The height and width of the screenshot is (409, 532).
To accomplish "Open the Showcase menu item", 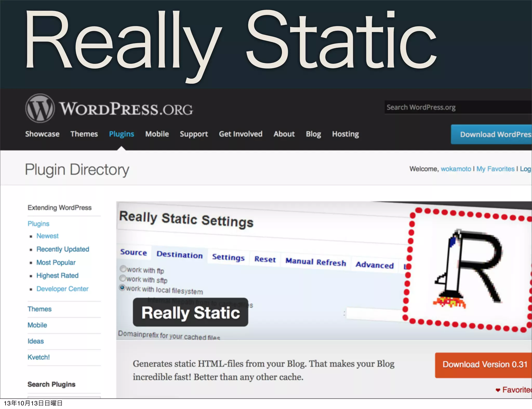I will pyautogui.click(x=42, y=134).
